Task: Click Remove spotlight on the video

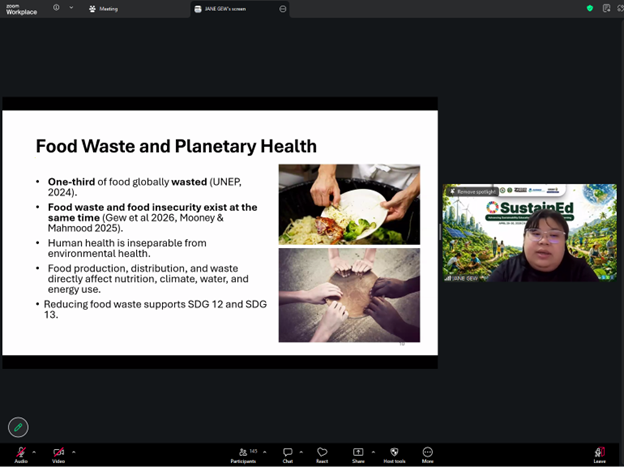Action: point(473,191)
